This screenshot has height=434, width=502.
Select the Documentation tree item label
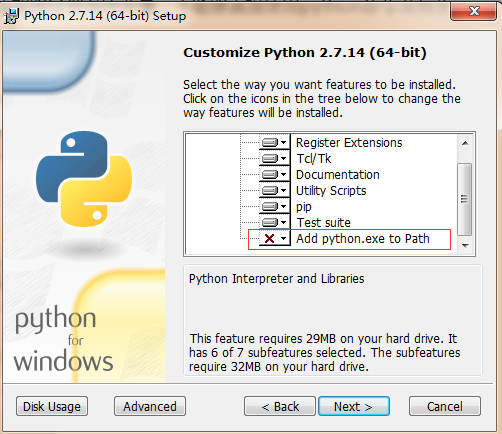338,174
